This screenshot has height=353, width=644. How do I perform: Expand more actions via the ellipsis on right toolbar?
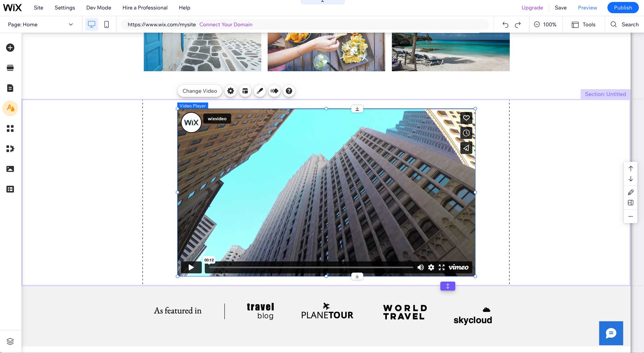pos(630,216)
